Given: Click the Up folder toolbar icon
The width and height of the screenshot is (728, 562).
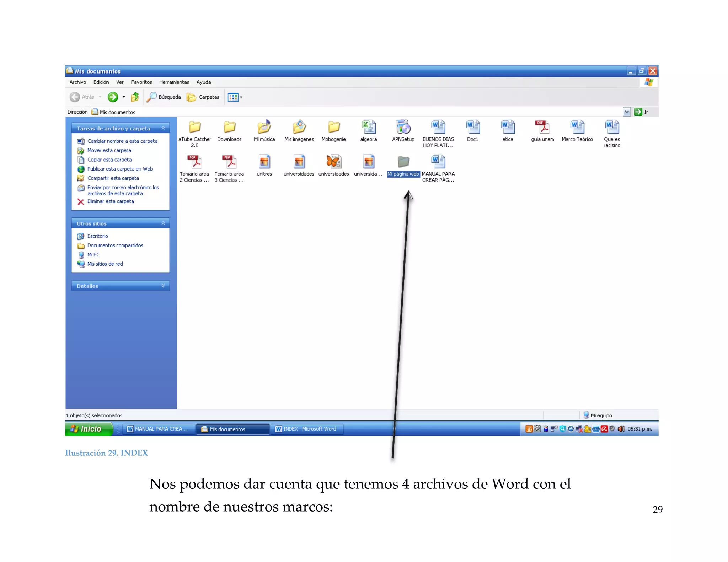Looking at the screenshot, I should [x=135, y=97].
